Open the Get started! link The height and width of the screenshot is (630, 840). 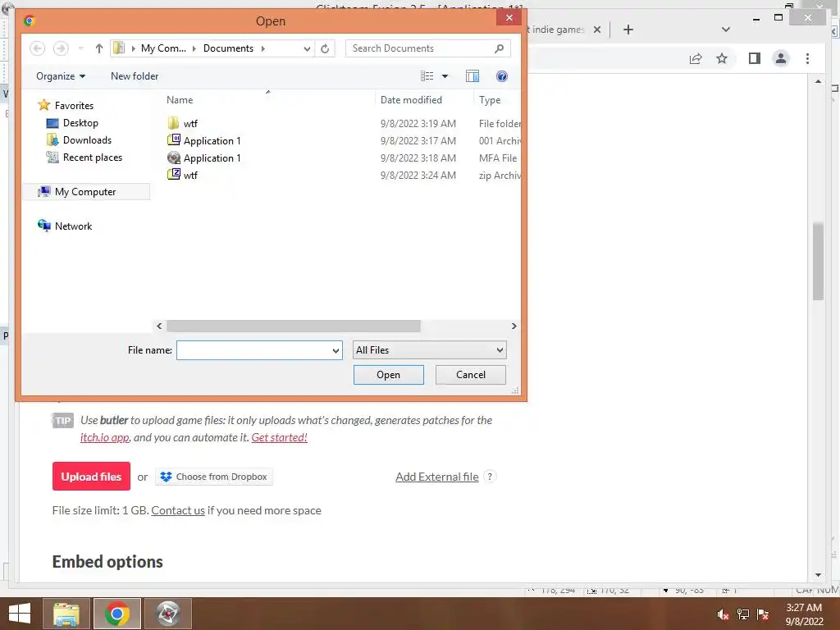pos(279,437)
